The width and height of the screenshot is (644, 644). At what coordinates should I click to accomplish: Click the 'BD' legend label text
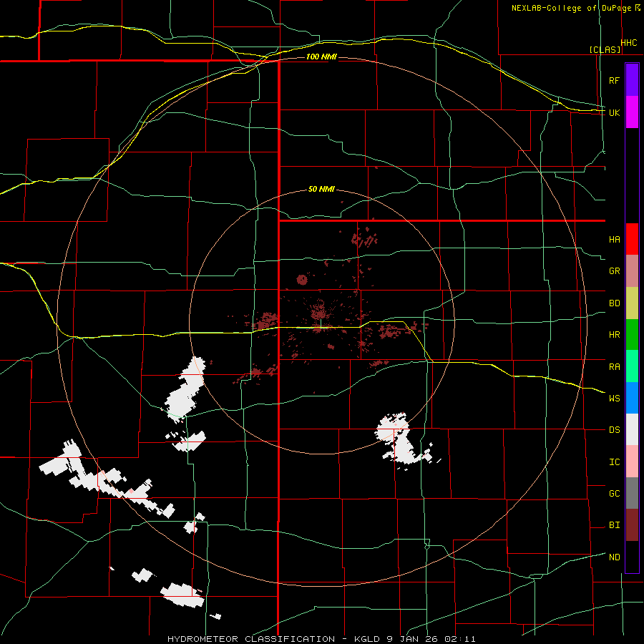(x=614, y=303)
